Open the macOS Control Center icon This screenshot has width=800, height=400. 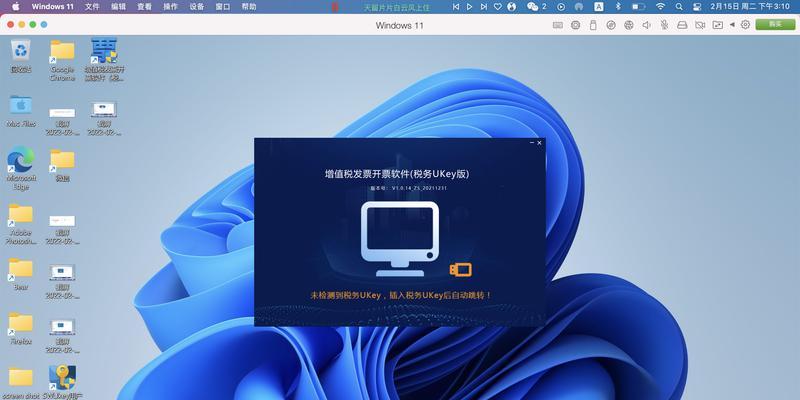click(x=697, y=7)
